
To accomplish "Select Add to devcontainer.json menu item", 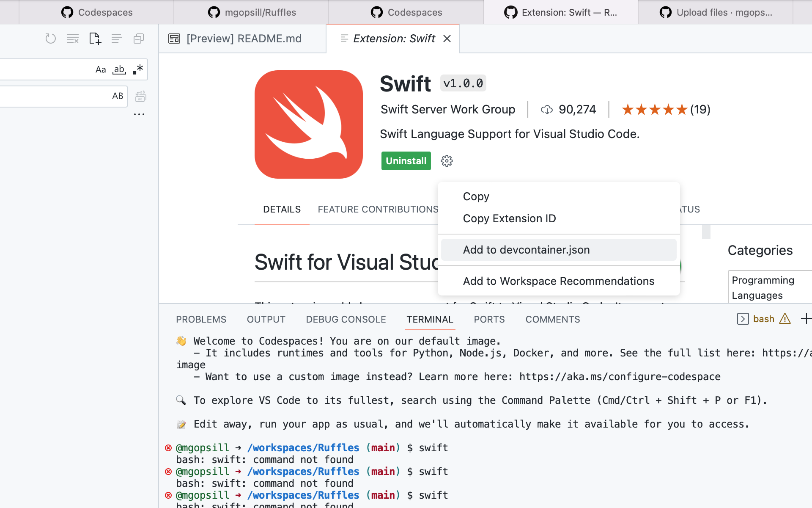I will click(x=559, y=250).
